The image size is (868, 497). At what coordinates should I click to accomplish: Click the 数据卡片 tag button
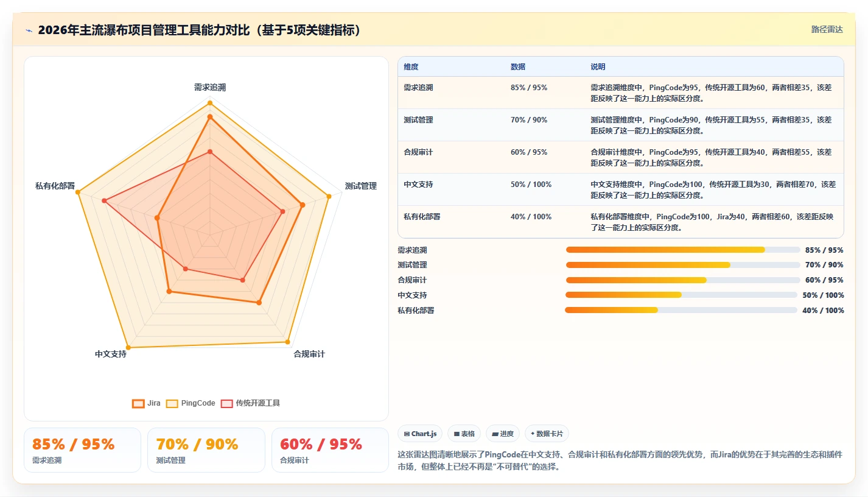547,434
